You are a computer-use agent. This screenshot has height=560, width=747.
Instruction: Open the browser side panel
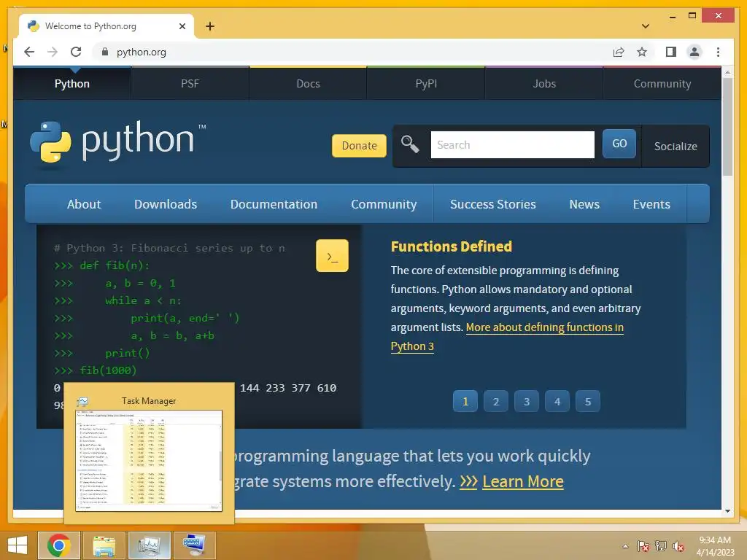[x=671, y=52]
